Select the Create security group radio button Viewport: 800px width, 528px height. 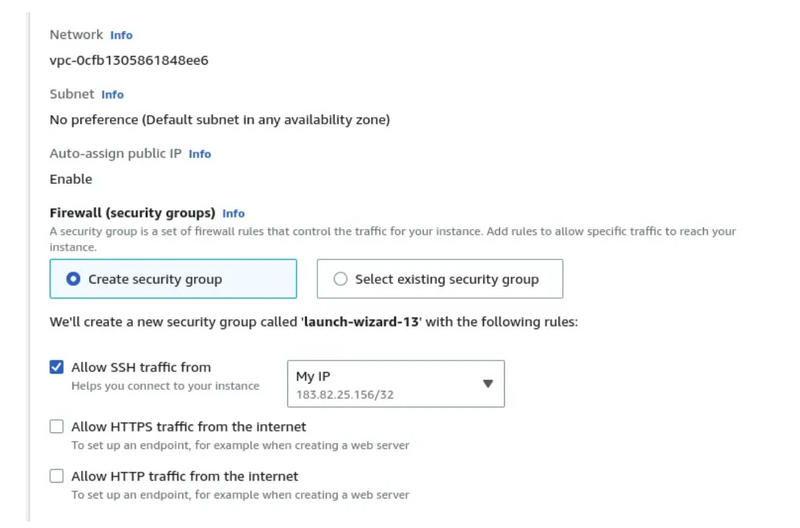73,279
